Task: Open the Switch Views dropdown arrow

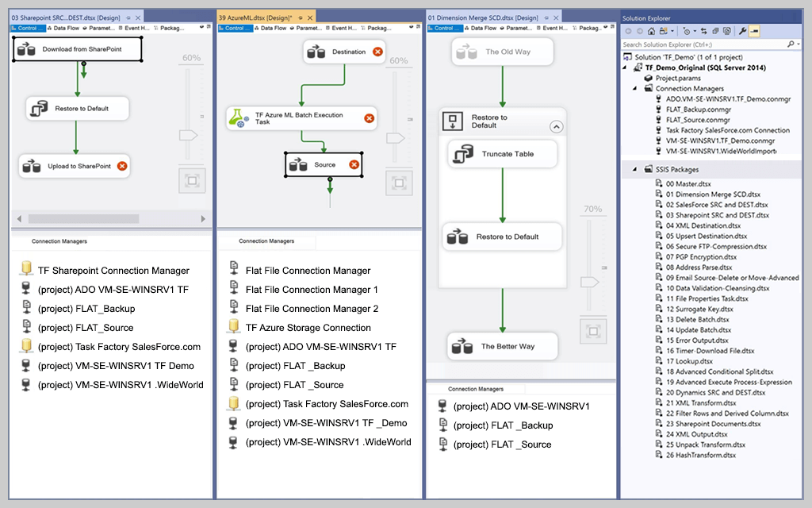Action: click(672, 31)
